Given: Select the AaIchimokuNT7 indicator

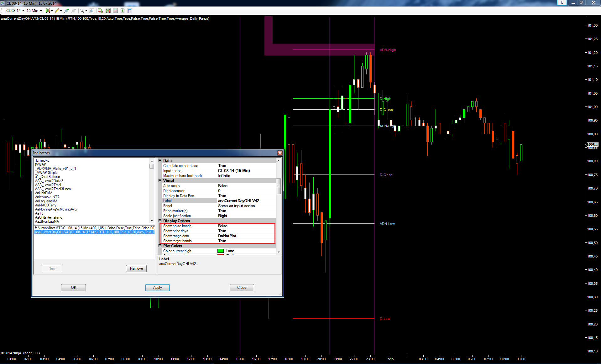Looking at the screenshot, I should tap(47, 197).
